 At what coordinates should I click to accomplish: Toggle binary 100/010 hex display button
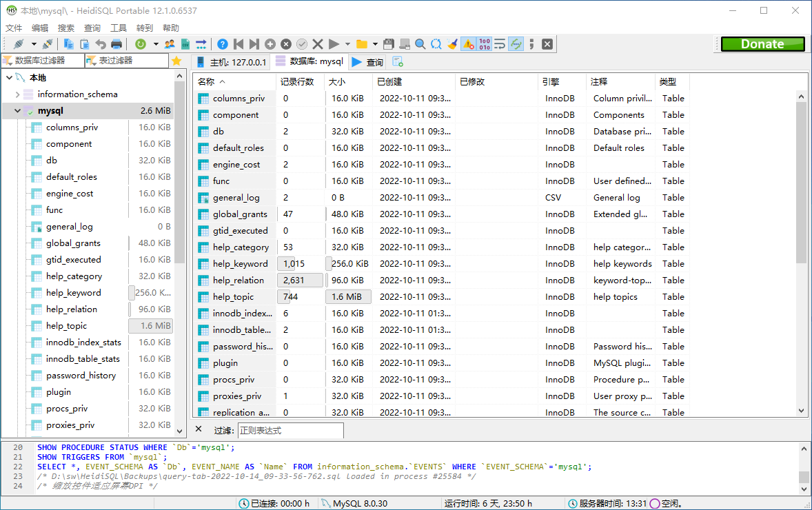[485, 44]
